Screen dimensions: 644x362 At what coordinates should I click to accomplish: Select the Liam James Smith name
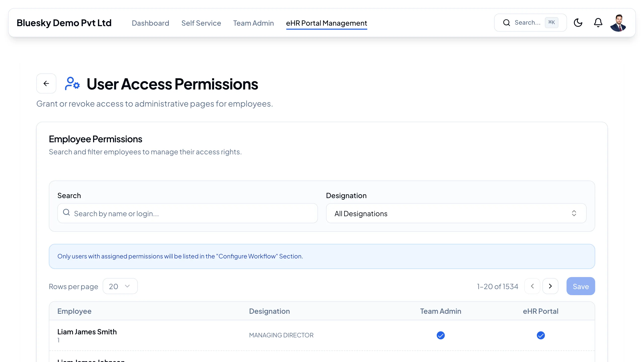[x=87, y=332]
